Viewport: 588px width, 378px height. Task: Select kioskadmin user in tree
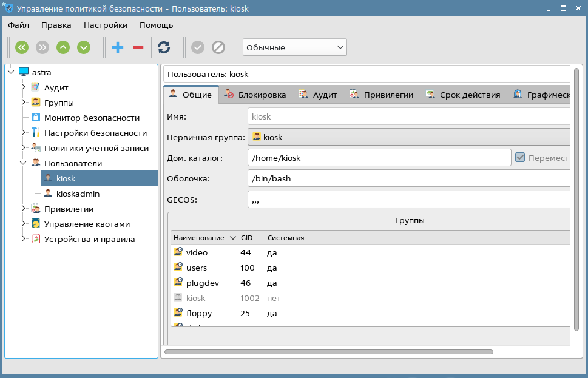[78, 194]
